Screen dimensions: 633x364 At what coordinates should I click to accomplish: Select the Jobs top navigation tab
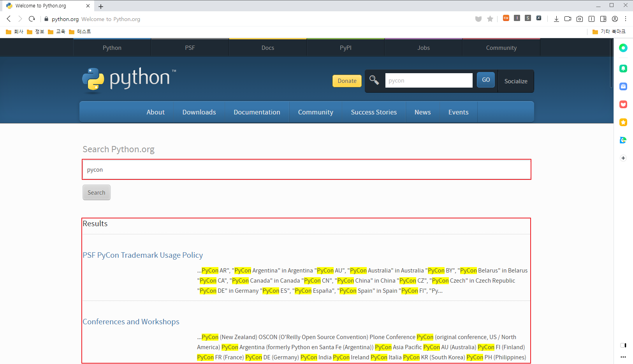[x=424, y=47]
